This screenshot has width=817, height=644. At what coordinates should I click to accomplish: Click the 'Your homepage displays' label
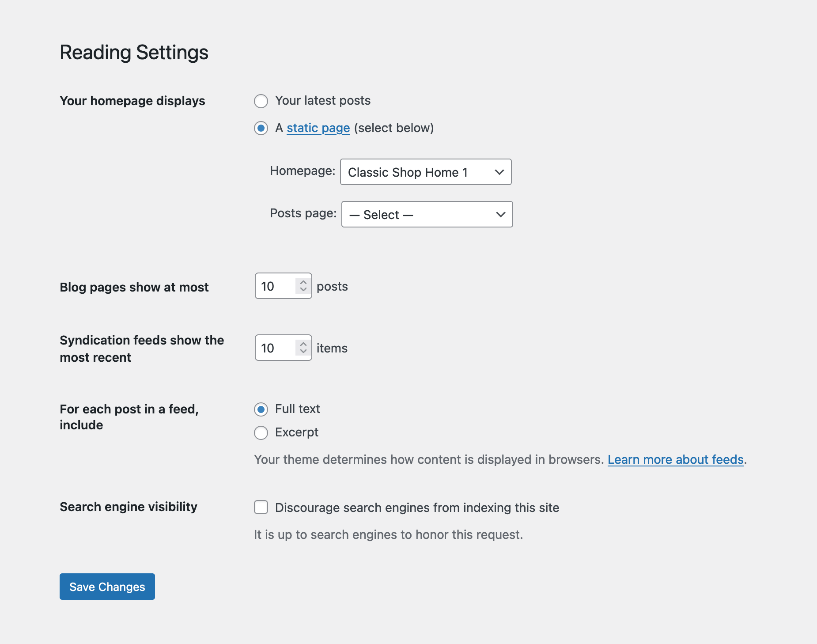coord(132,101)
